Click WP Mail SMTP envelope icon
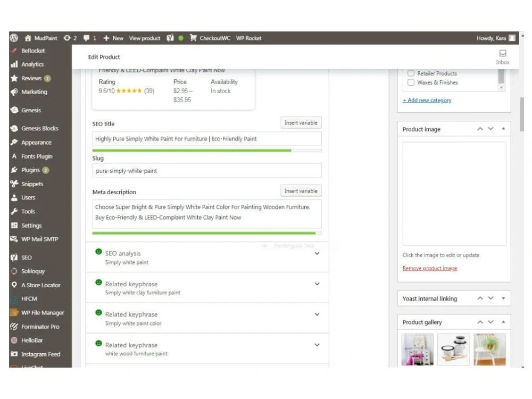This screenshot has height=399, width=532. coord(14,239)
